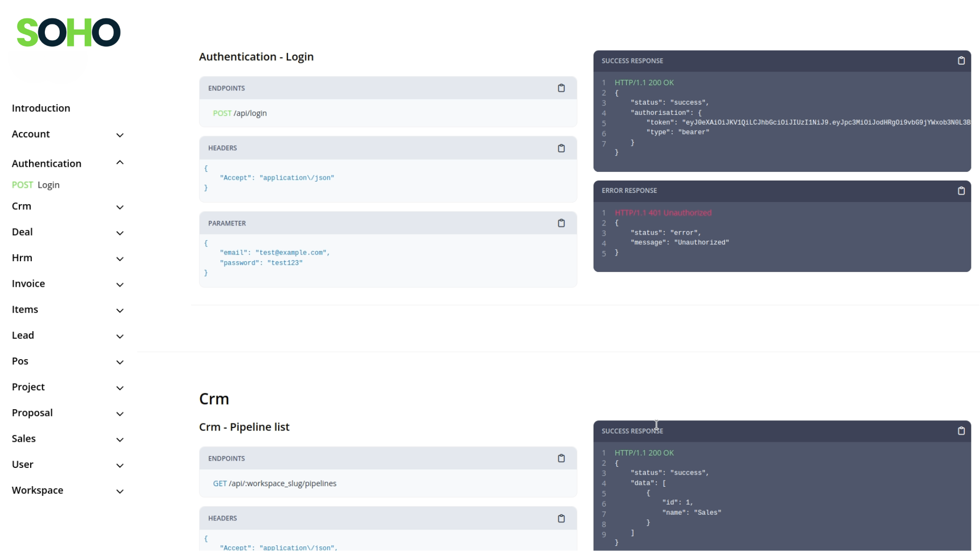Collapse the Authentication sidebar section
Viewport: 980px width, 551px height.
coord(120,163)
